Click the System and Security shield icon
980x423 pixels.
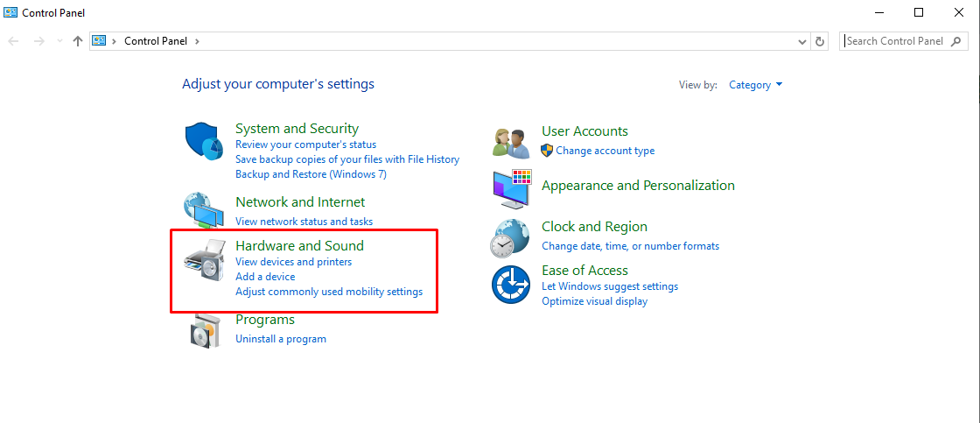tap(205, 142)
